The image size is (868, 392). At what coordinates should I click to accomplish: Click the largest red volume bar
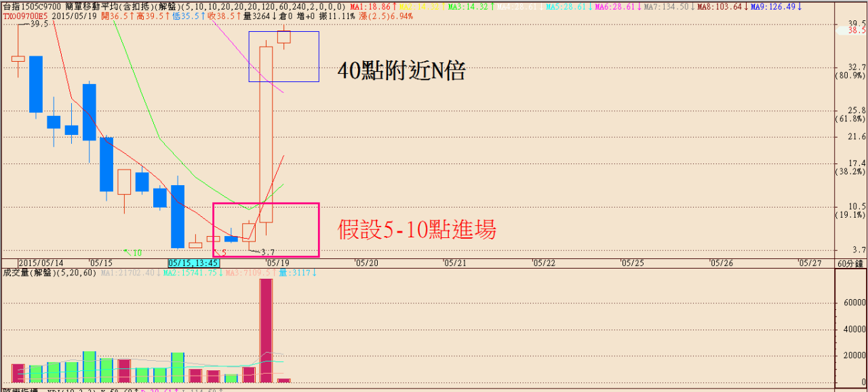coord(266,330)
